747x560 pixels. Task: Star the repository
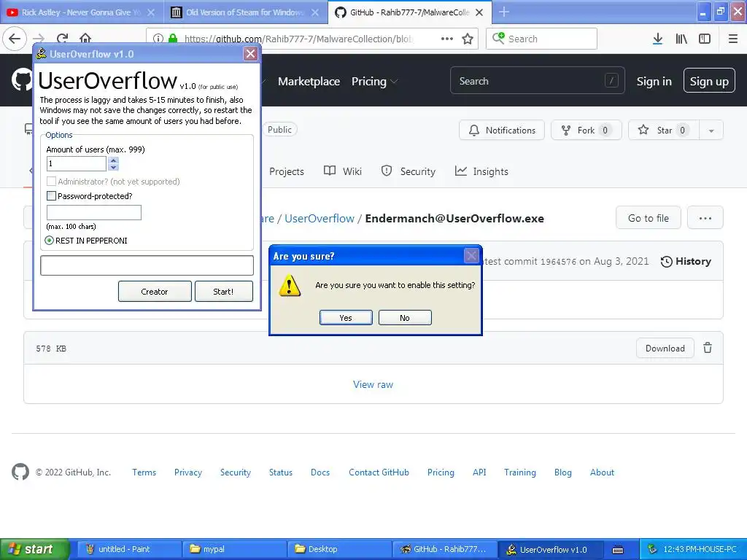click(x=664, y=131)
